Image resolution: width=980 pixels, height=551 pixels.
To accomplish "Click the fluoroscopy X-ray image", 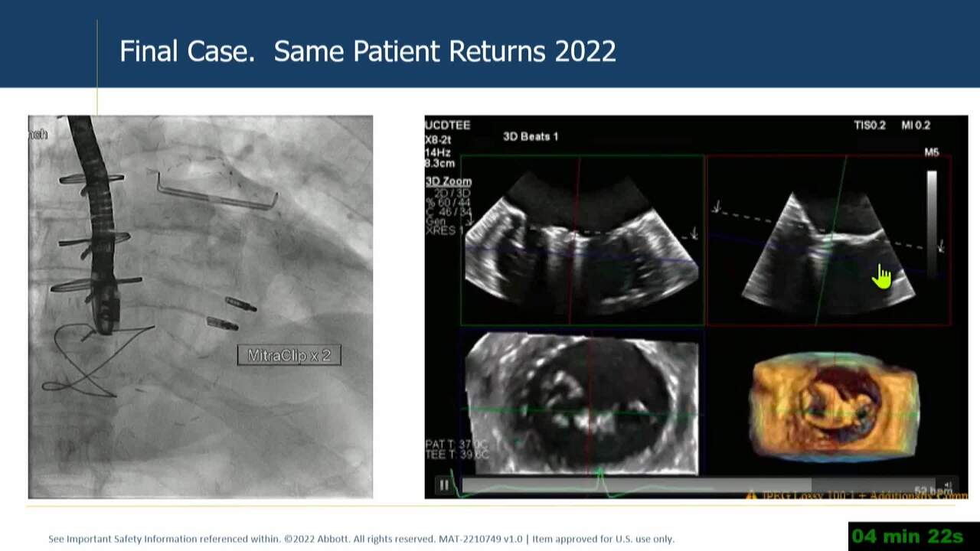I will [x=201, y=307].
